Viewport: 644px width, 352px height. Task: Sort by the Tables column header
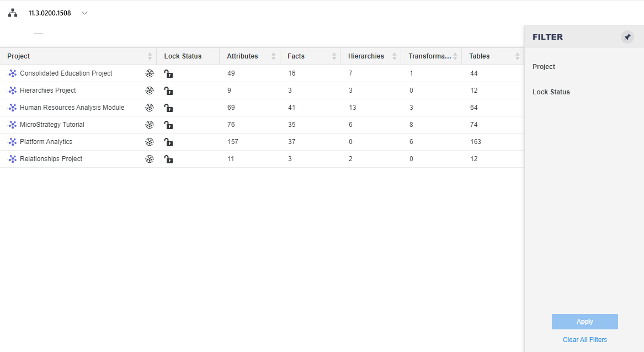tap(479, 56)
